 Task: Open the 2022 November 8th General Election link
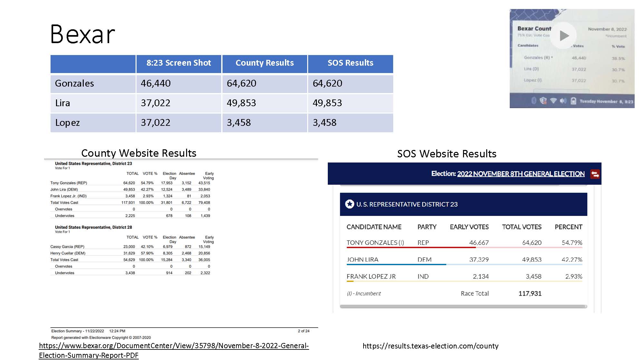coord(521,174)
